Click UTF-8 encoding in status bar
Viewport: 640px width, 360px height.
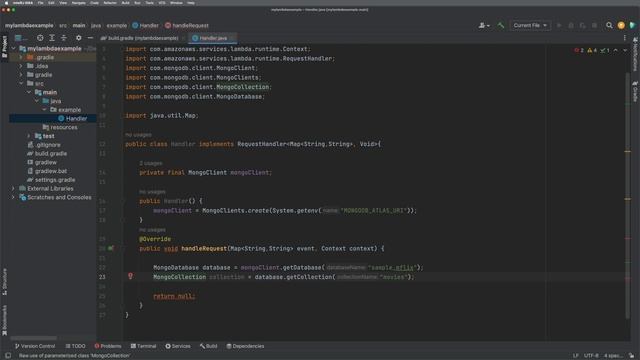591,356
